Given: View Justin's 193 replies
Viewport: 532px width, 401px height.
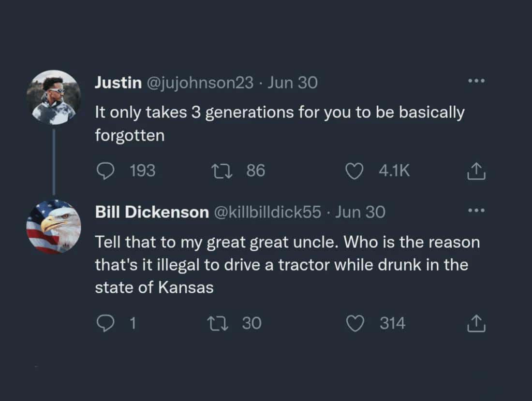Looking at the screenshot, I should tap(141, 171).
